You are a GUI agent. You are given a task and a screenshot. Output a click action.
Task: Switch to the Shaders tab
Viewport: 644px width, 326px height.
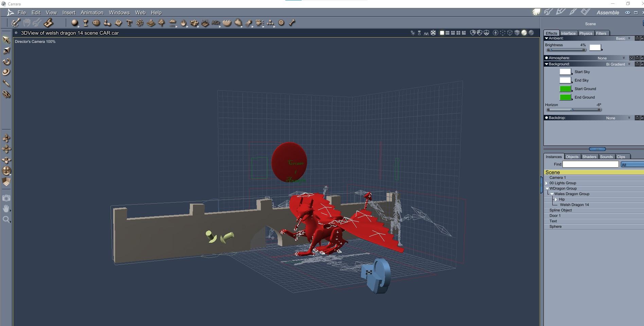[x=589, y=157]
